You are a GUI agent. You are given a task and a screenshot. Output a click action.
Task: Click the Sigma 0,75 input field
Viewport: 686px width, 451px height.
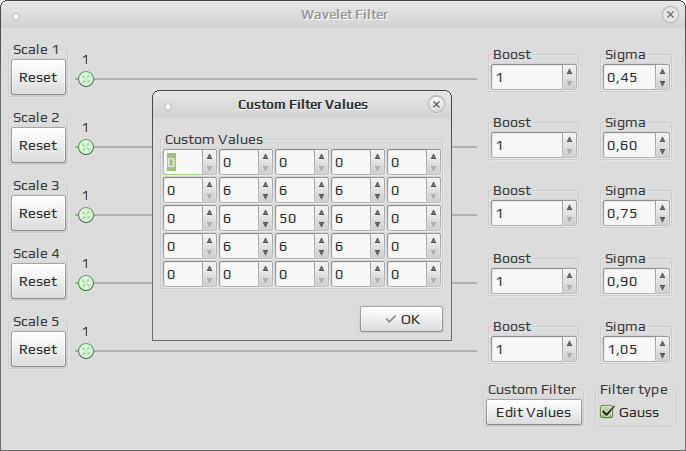click(629, 213)
